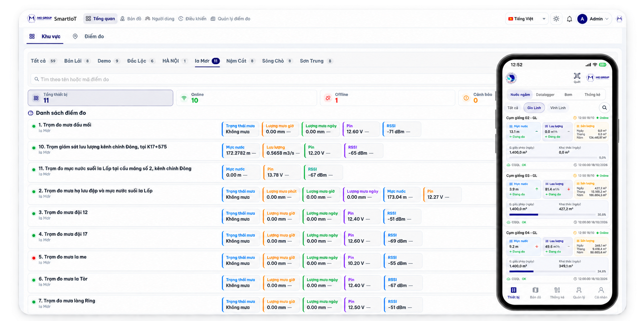Switch the phone to the Datalogger segment
The height and width of the screenshot is (321, 644).
(x=545, y=95)
